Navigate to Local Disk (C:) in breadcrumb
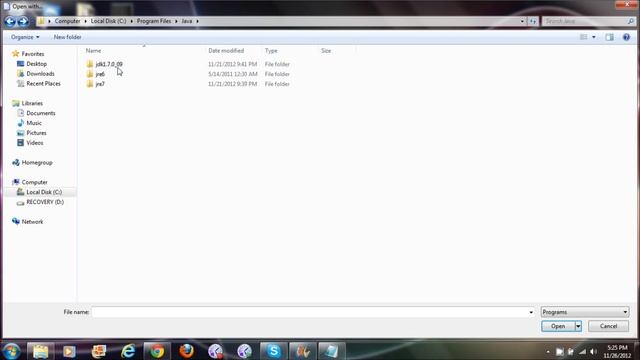Image resolution: width=640 pixels, height=360 pixels. pos(109,21)
